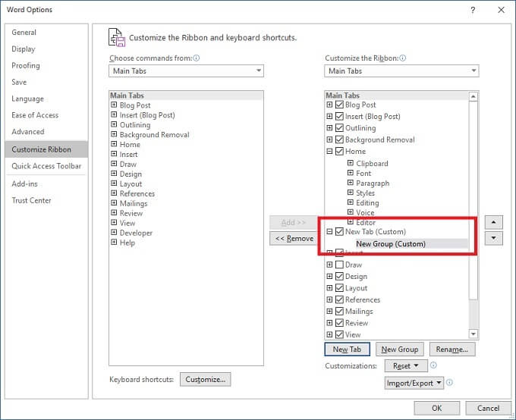The image size is (516, 420).
Task: Uncheck the New Tab (Custom) checkbox
Action: coord(339,231)
